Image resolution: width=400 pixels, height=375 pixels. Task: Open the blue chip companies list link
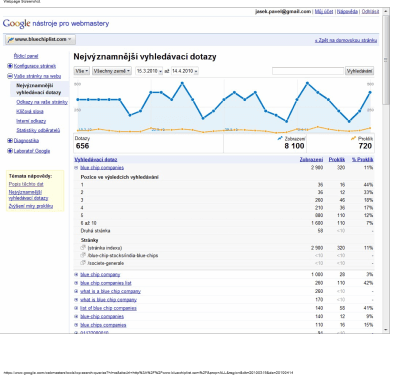click(106, 283)
